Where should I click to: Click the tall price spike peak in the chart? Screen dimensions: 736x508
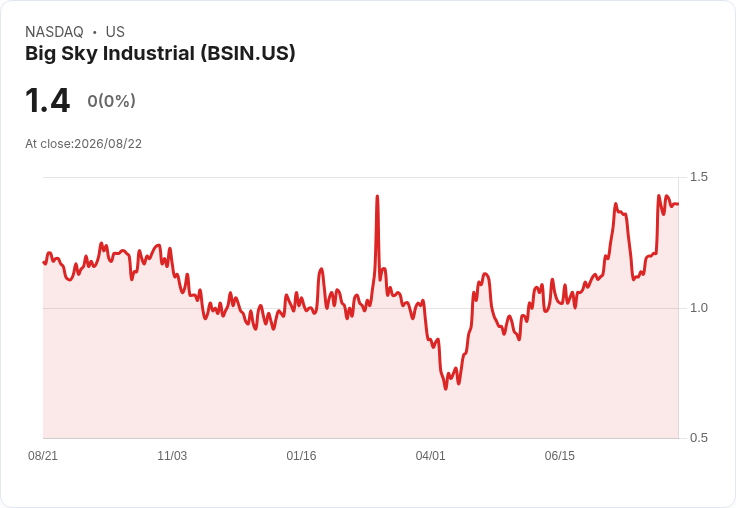377,197
